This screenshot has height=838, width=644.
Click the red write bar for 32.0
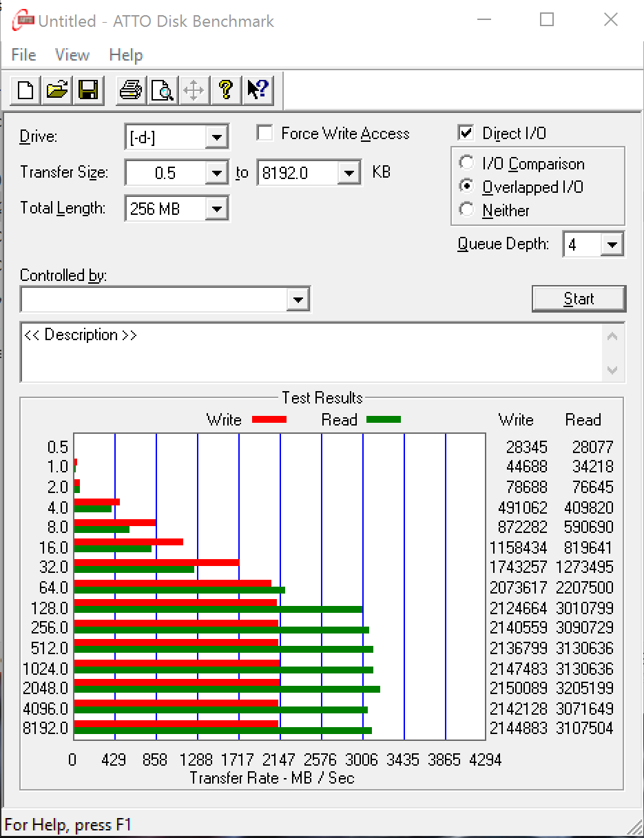tap(156, 563)
